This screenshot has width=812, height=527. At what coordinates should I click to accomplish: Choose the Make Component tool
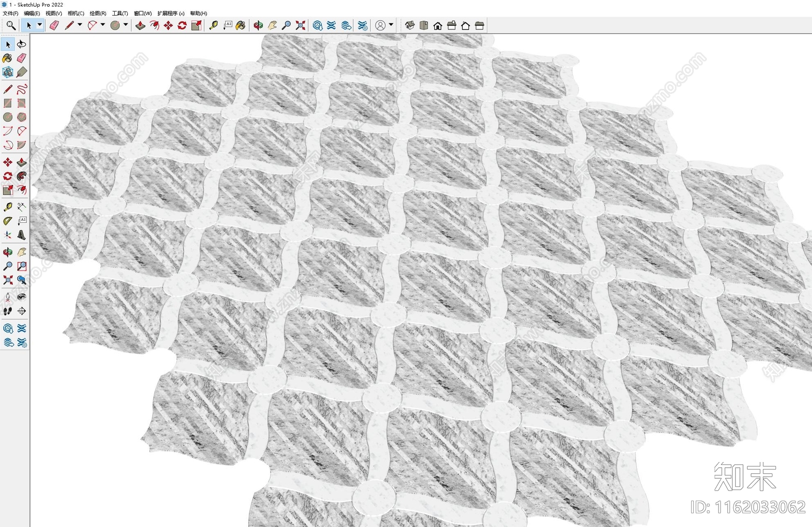pos(8,72)
